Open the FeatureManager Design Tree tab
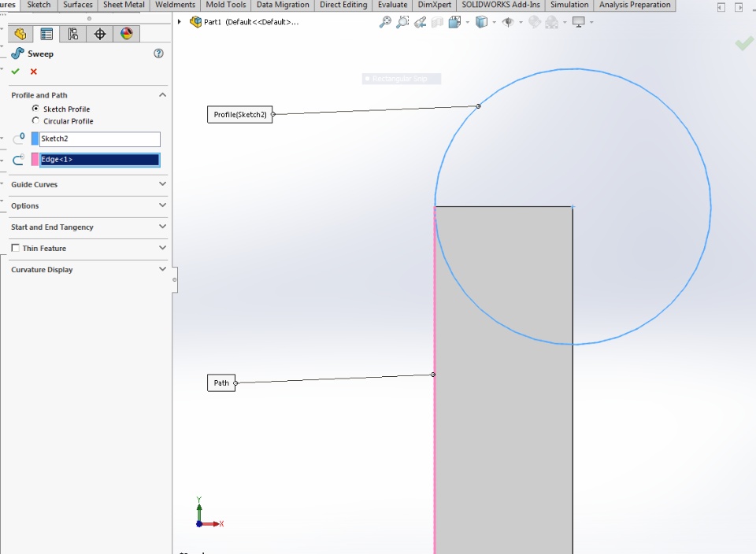 tap(20, 34)
